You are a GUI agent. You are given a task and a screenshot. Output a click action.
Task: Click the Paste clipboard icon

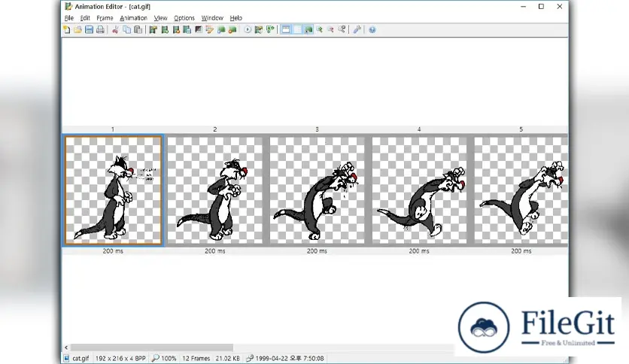coord(138,29)
